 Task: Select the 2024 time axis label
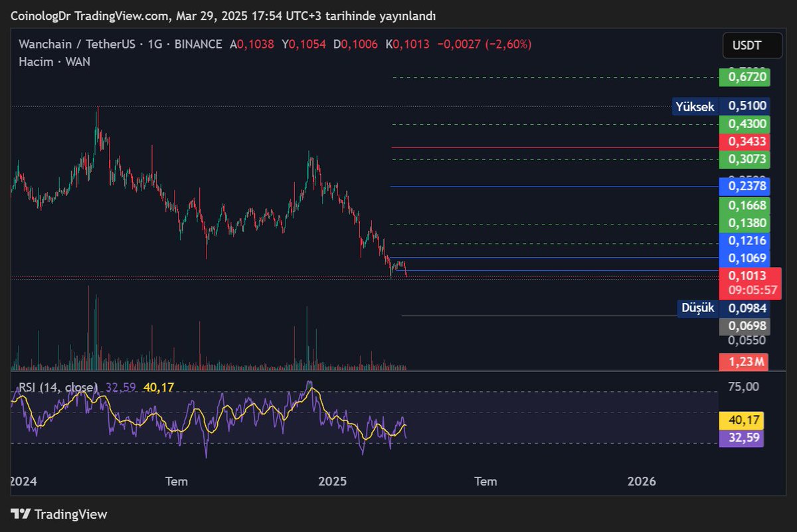click(x=25, y=482)
